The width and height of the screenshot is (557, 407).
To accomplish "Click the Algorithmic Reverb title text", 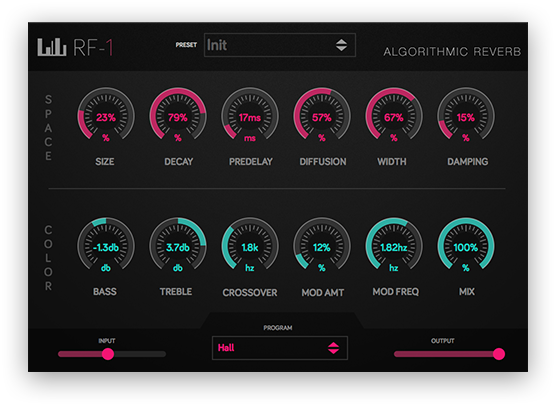I will tap(452, 52).
